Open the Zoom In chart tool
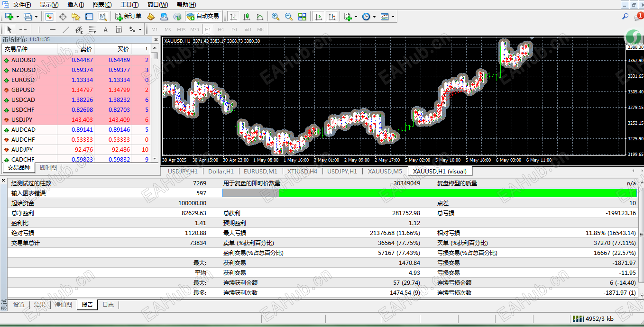The width and height of the screenshot is (644, 327). pos(275,17)
